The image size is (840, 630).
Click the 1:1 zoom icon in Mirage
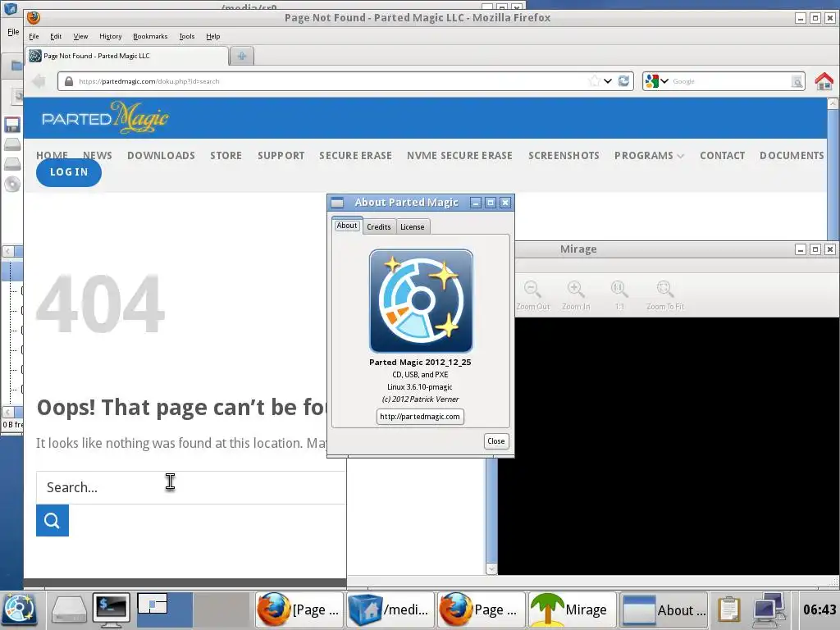(619, 295)
